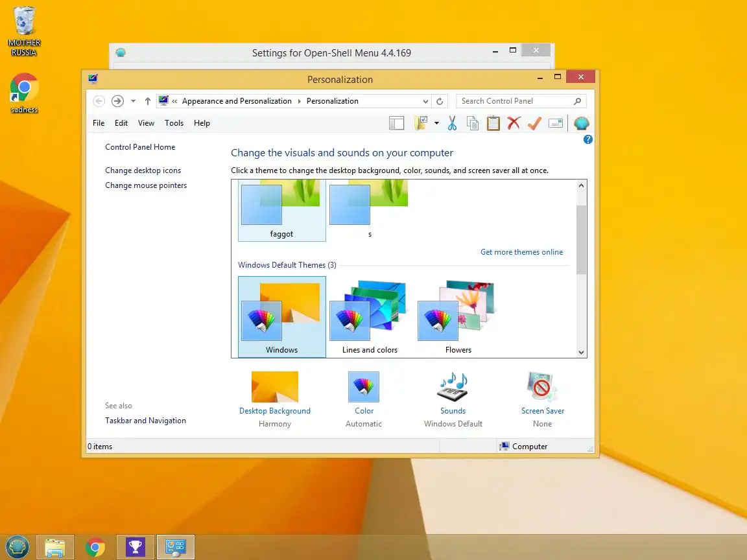Click the Search Control Panel field
This screenshot has width=747, height=560.
(521, 101)
